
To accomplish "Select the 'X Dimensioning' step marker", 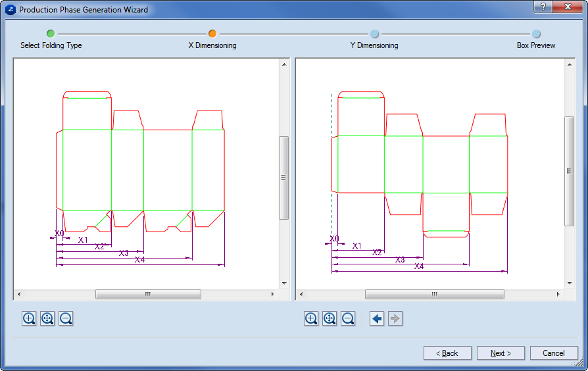I will 212,34.
